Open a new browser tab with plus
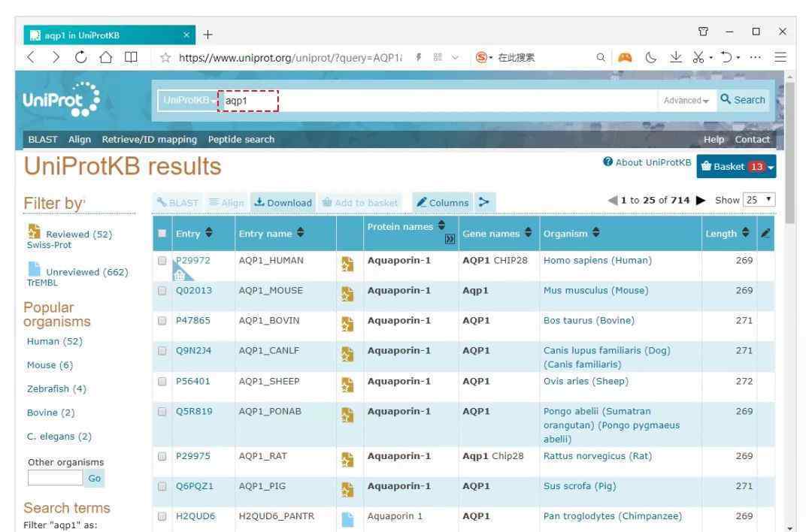812x532 pixels. 208,35
